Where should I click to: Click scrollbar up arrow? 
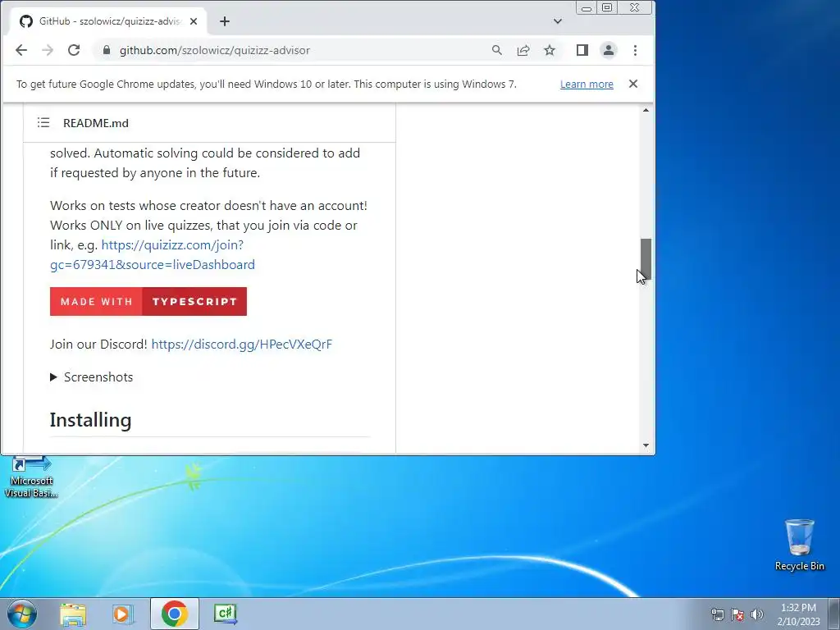click(646, 111)
